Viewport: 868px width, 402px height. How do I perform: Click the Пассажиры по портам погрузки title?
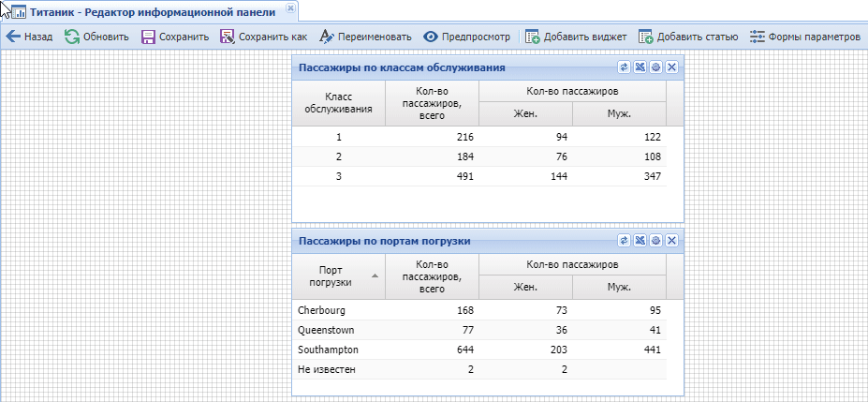click(385, 241)
